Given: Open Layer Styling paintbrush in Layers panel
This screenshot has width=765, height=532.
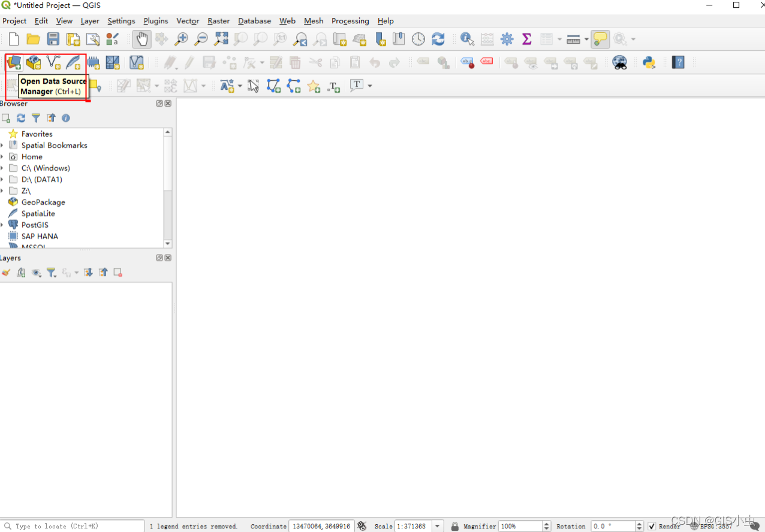Looking at the screenshot, I should click(6, 273).
